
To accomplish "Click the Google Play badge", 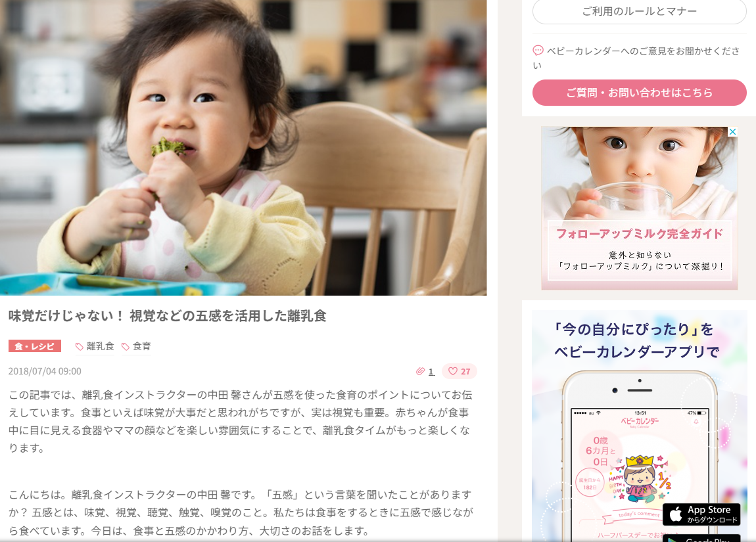I will (x=701, y=538).
